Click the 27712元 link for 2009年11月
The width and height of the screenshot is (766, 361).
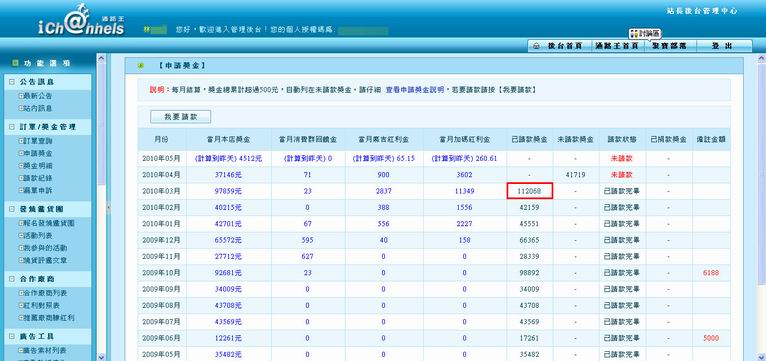[228, 256]
